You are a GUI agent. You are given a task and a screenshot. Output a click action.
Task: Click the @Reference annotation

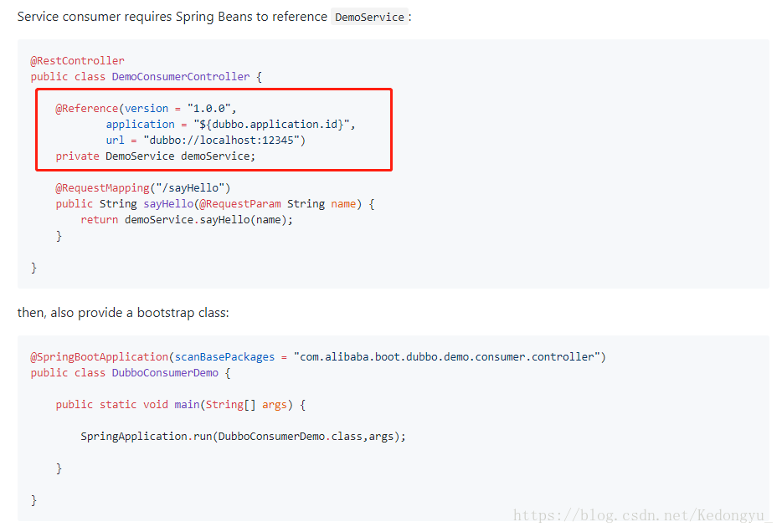(x=87, y=108)
